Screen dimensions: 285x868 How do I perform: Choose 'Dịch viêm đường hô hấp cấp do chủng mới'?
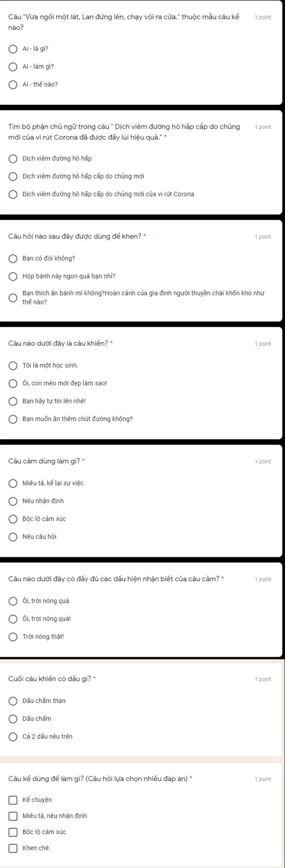(x=13, y=176)
